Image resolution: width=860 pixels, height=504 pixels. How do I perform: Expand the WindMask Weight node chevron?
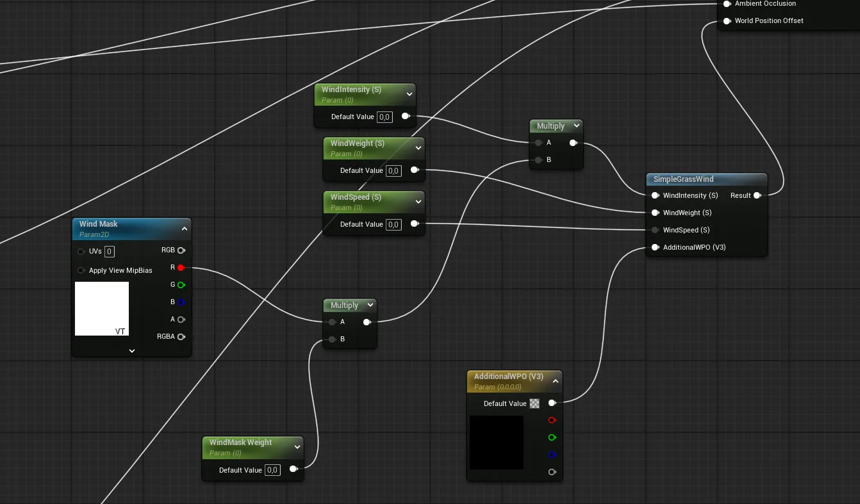pyautogui.click(x=297, y=447)
